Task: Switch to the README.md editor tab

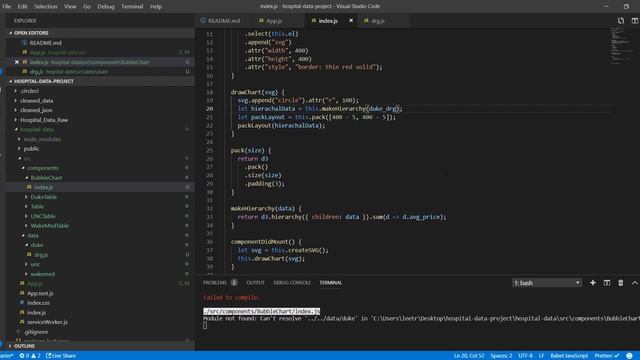Action: click(x=220, y=20)
